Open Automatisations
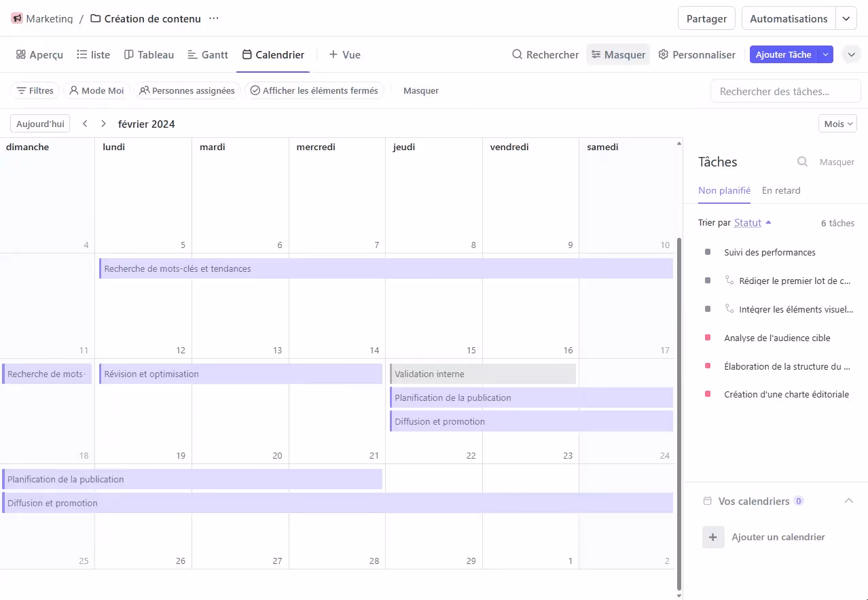 (788, 19)
